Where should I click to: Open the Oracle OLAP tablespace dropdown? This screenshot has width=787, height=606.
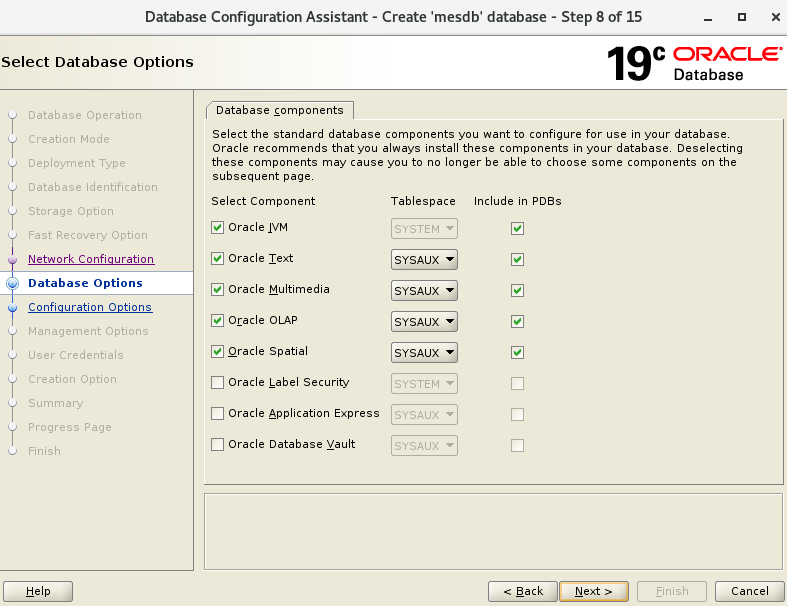(x=424, y=322)
